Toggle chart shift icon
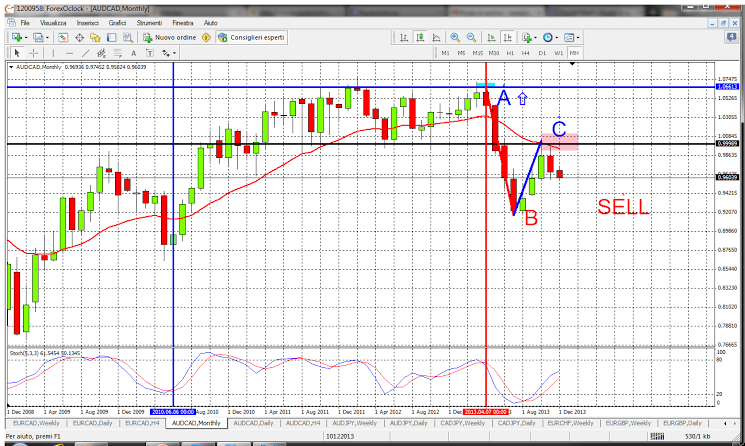 508,37
